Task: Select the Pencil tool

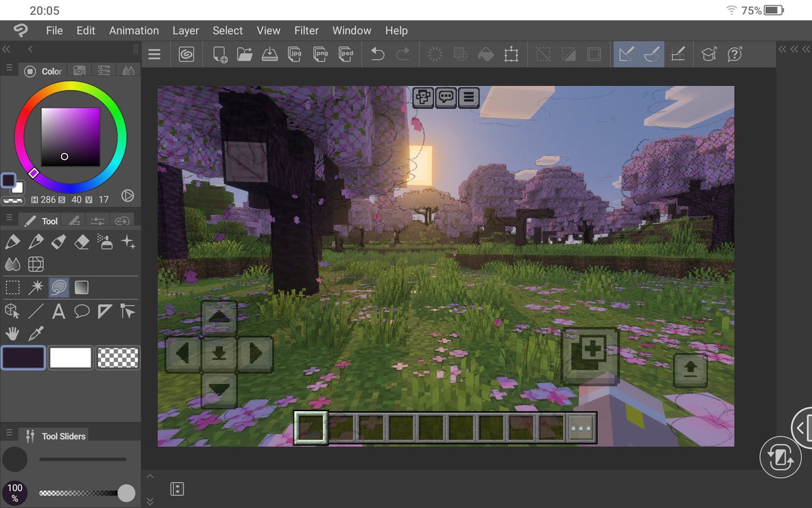Action: click(x=35, y=242)
